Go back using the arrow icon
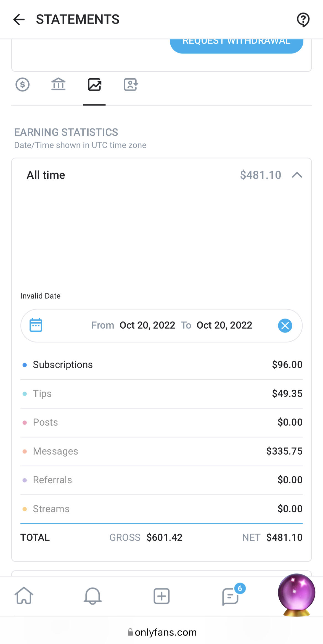 click(19, 20)
